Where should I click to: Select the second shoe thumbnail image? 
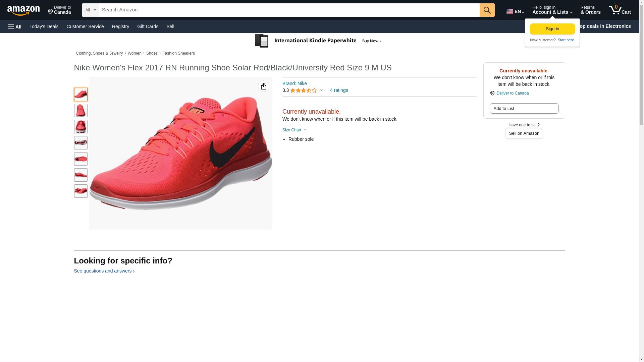(81, 111)
